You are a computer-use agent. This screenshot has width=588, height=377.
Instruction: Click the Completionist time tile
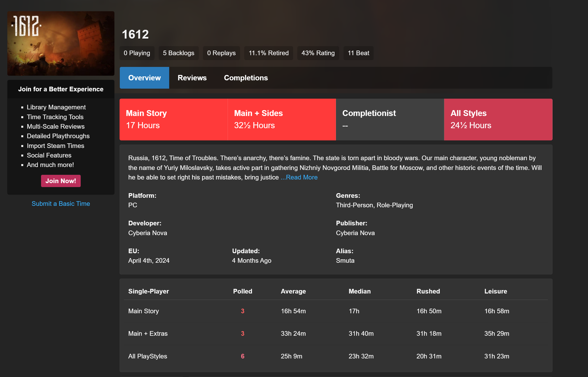pos(390,119)
